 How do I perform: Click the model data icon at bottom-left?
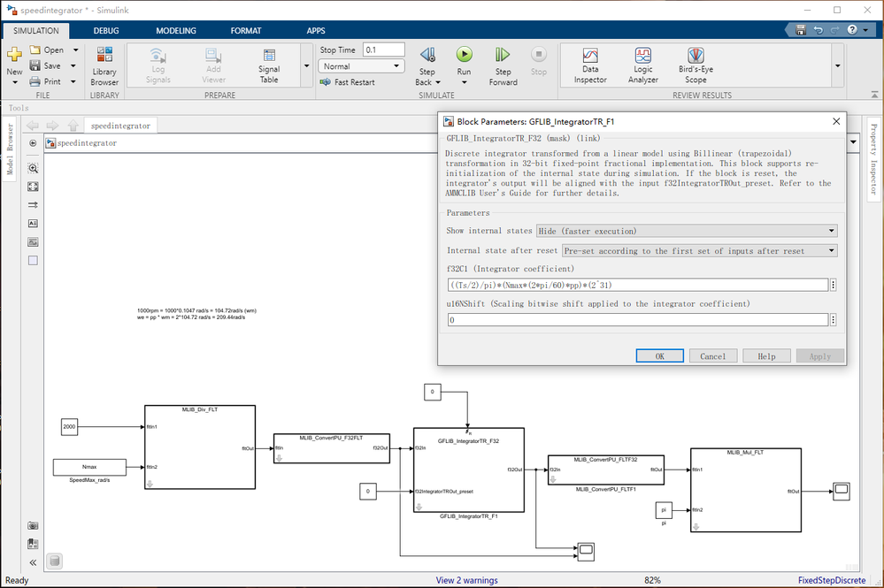tap(55, 561)
